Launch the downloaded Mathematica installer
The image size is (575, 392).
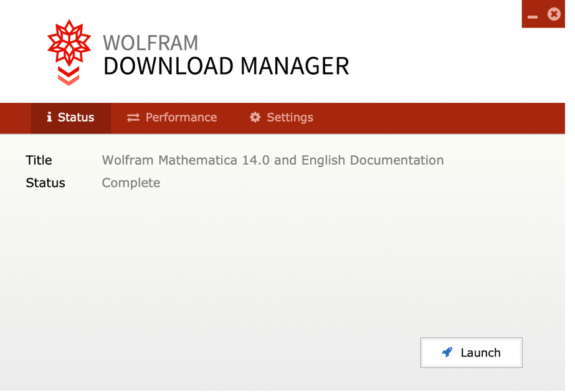(x=471, y=353)
